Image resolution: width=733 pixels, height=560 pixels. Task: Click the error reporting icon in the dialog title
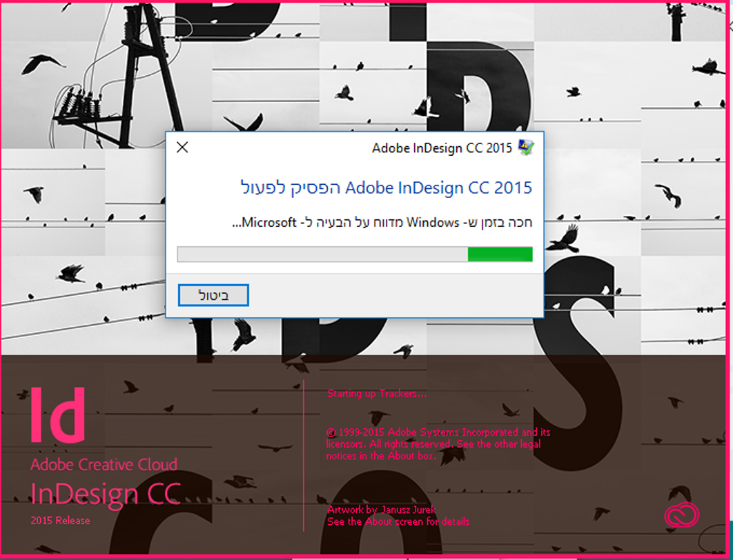(x=526, y=148)
